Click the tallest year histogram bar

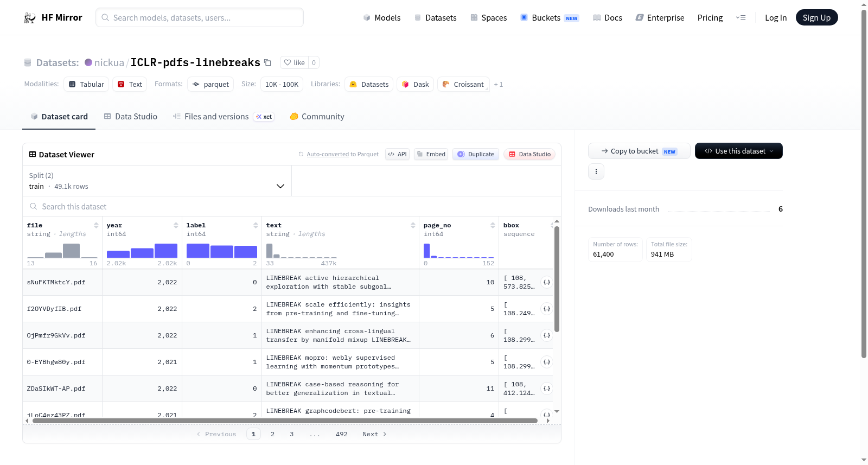tap(166, 251)
